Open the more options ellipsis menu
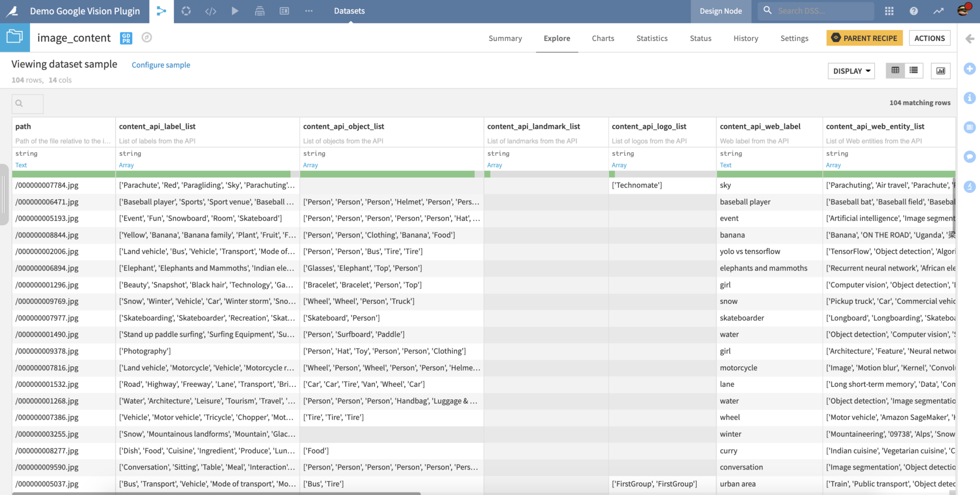The height and width of the screenshot is (495, 980). pyautogui.click(x=309, y=11)
